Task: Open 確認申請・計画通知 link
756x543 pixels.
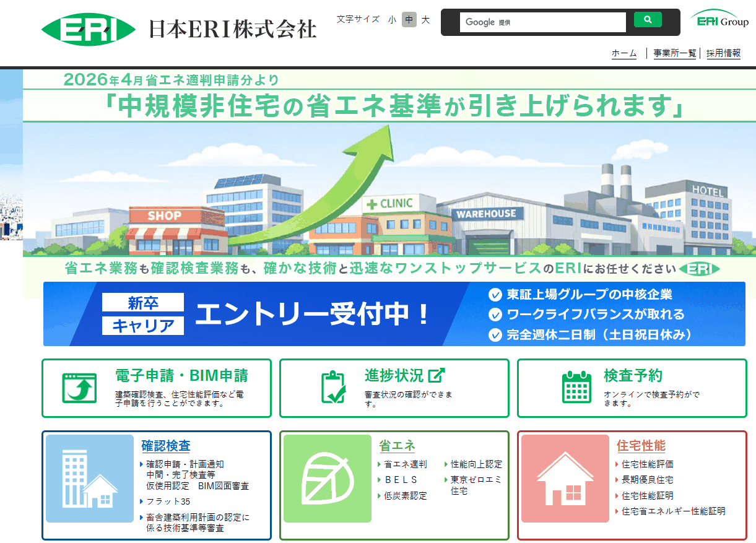Action: pos(185,464)
